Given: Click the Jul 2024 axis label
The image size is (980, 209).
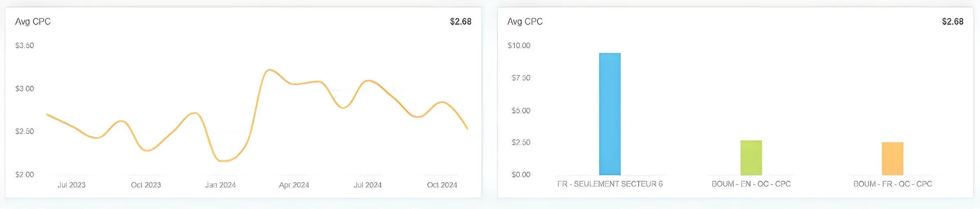Looking at the screenshot, I should [367, 185].
